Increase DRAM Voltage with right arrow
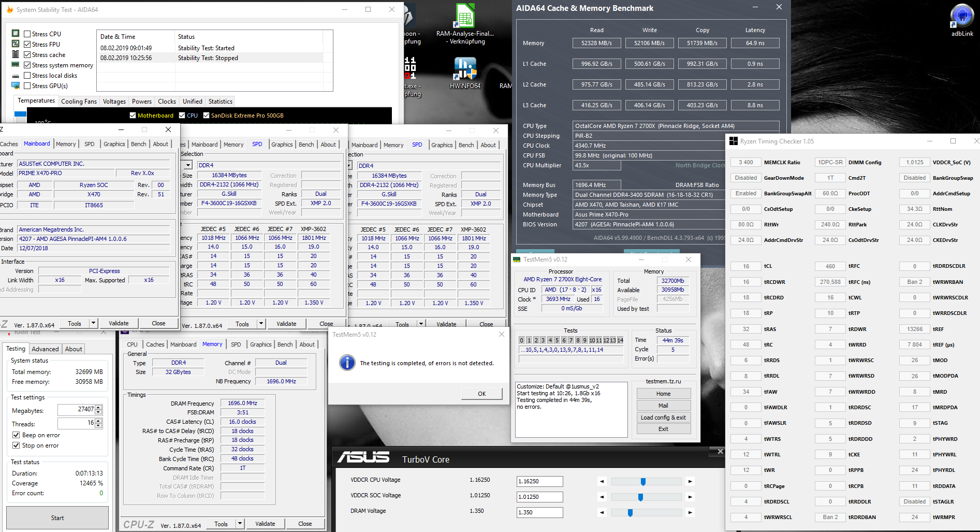 690,512
